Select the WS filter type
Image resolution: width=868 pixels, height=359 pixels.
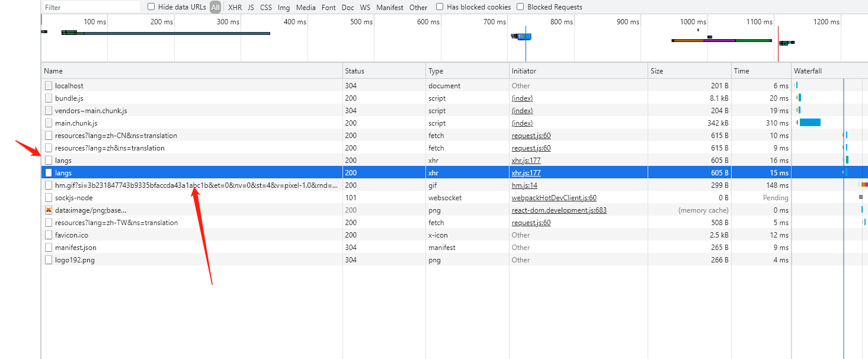click(x=365, y=8)
